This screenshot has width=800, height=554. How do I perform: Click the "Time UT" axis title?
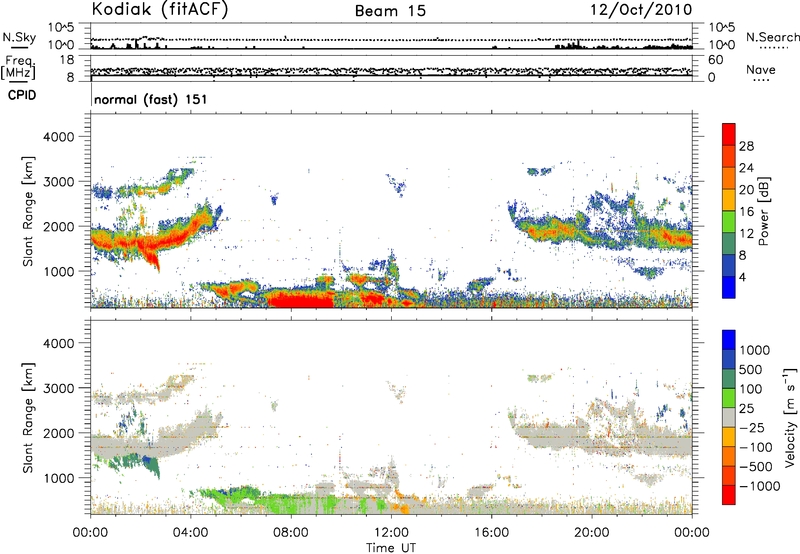coord(391,548)
